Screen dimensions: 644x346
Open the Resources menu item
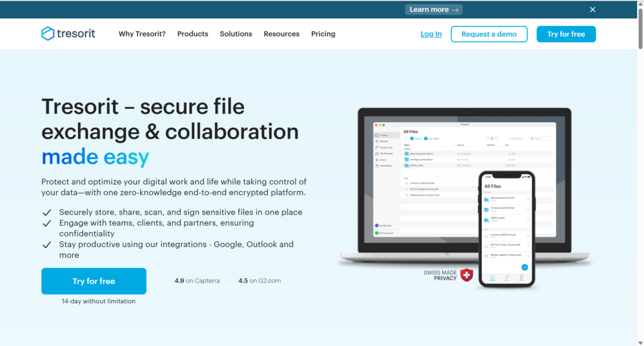pyautogui.click(x=281, y=34)
